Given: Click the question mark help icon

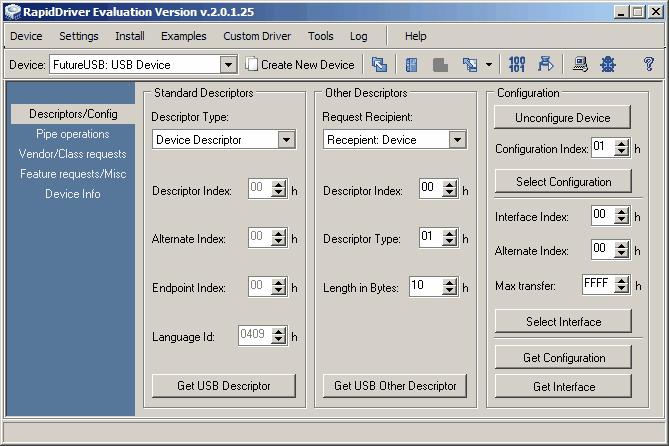Looking at the screenshot, I should click(x=649, y=64).
